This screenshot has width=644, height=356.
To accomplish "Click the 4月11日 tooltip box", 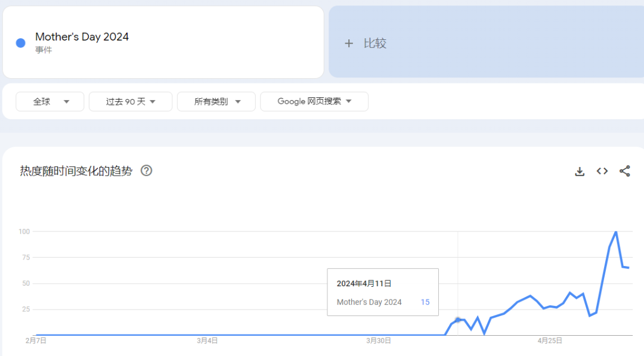I will coord(382,292).
